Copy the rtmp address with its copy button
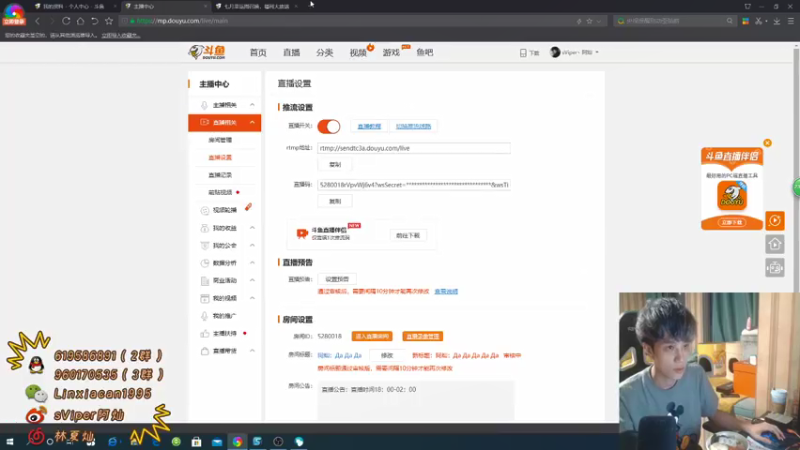 (x=335, y=164)
